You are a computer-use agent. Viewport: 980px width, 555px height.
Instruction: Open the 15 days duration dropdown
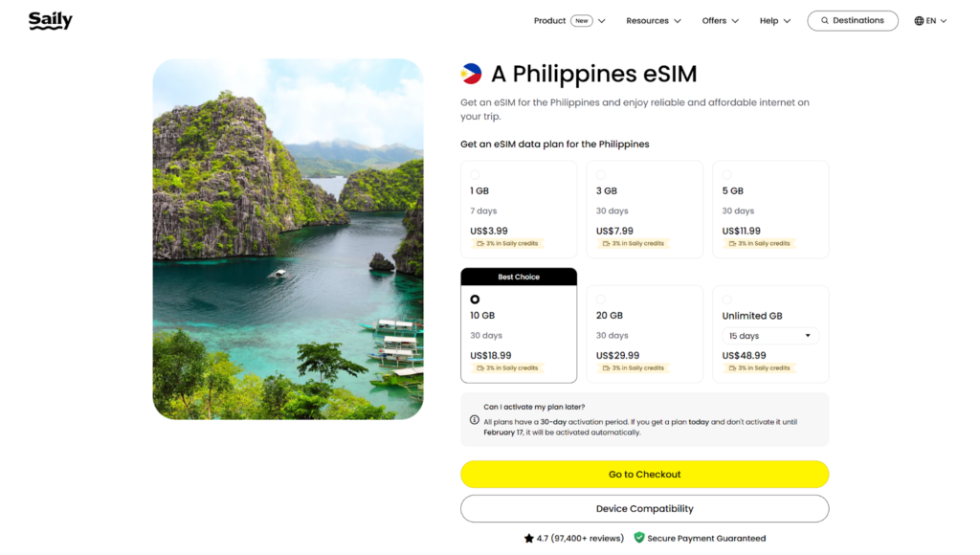click(770, 335)
